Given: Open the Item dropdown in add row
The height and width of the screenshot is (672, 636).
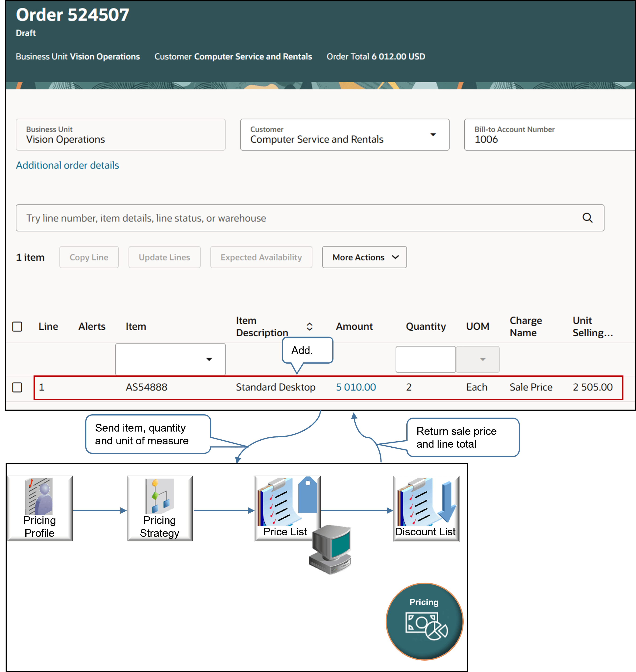Looking at the screenshot, I should coord(209,359).
